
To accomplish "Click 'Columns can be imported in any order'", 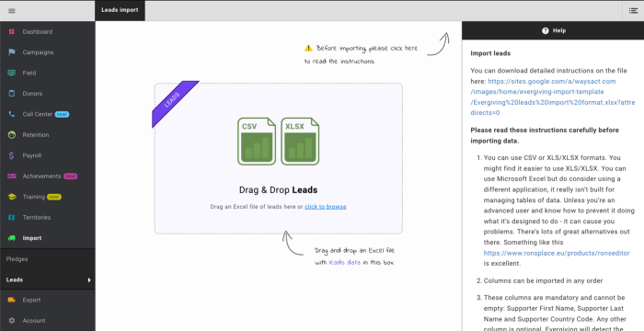I will (x=543, y=281).
